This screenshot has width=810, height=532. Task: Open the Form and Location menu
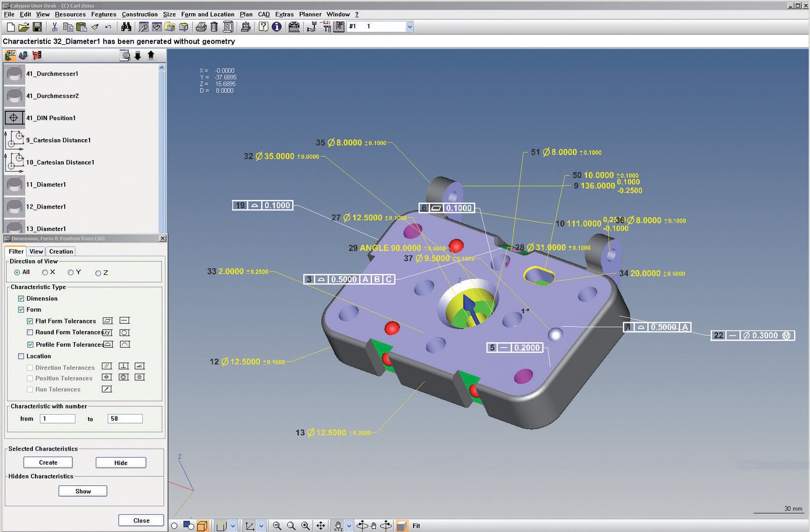(208, 14)
